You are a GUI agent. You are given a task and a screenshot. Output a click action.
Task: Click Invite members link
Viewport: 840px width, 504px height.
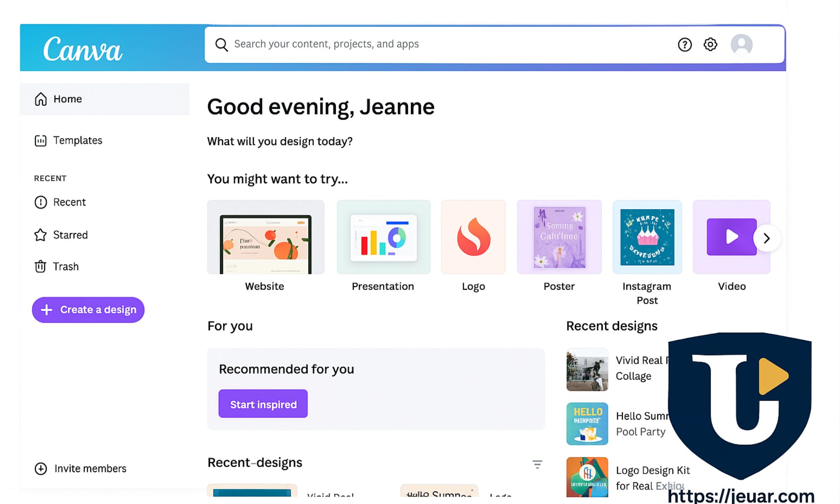[x=90, y=469]
